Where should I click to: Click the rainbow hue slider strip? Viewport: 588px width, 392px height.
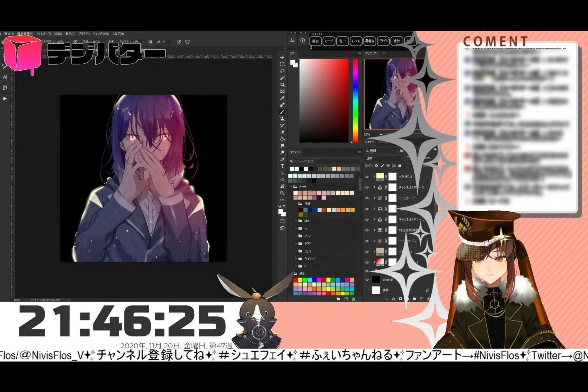[x=355, y=101]
